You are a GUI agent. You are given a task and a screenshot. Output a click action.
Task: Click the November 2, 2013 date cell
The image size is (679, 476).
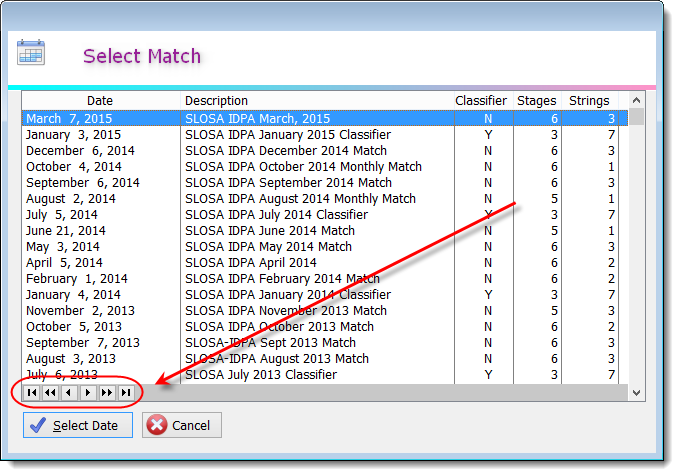pyautogui.click(x=80, y=311)
